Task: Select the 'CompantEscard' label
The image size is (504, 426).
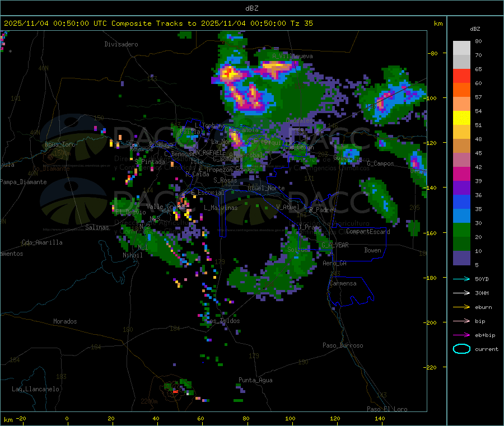Action: [368, 231]
